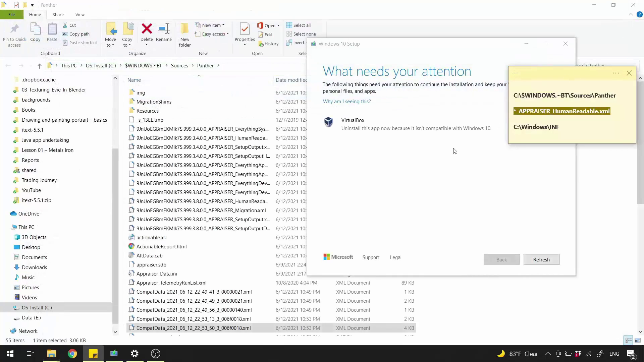Click the Paste icon in ribbon

tap(52, 29)
